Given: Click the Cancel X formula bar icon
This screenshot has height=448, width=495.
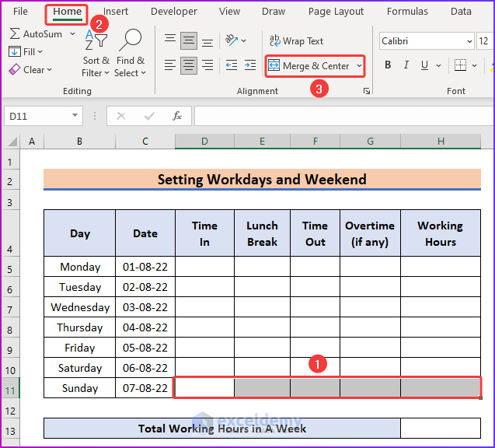Looking at the screenshot, I should (121, 116).
